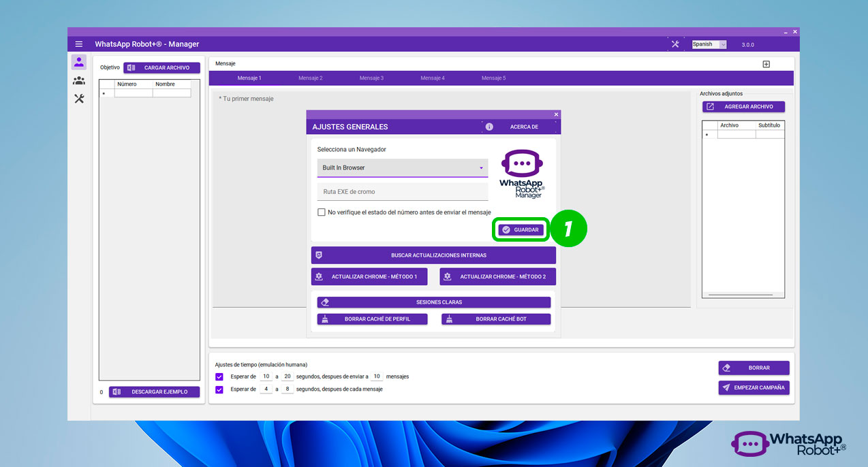Click the empty Archivo cell in attachments table
868x467 pixels.
(737, 135)
